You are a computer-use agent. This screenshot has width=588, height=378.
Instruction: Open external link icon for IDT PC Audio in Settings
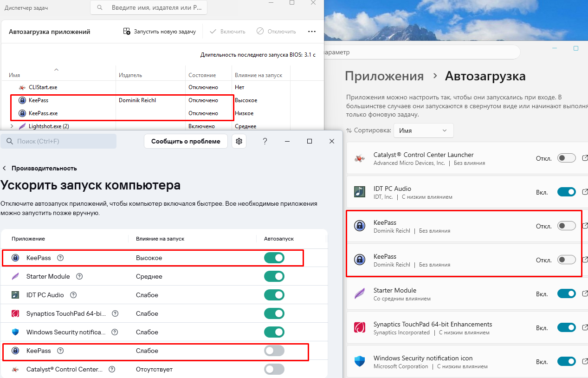coord(585,192)
